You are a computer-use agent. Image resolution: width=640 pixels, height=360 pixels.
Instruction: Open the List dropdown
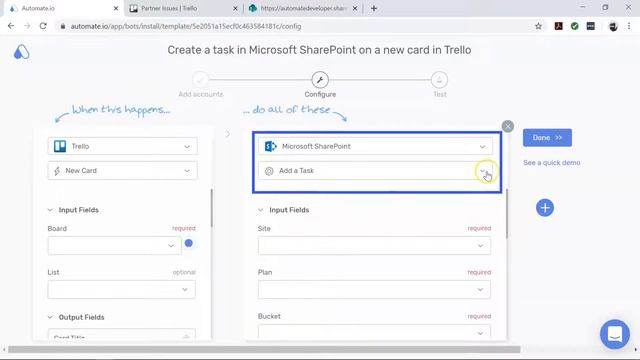point(122,289)
